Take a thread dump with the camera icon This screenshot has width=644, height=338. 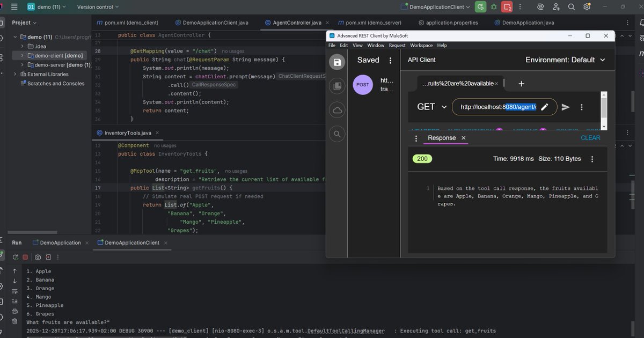click(x=38, y=258)
